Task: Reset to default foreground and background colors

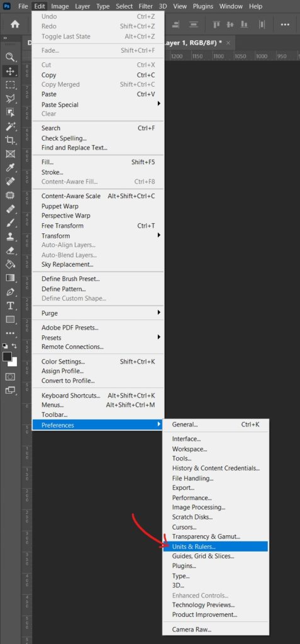Action: point(5,347)
